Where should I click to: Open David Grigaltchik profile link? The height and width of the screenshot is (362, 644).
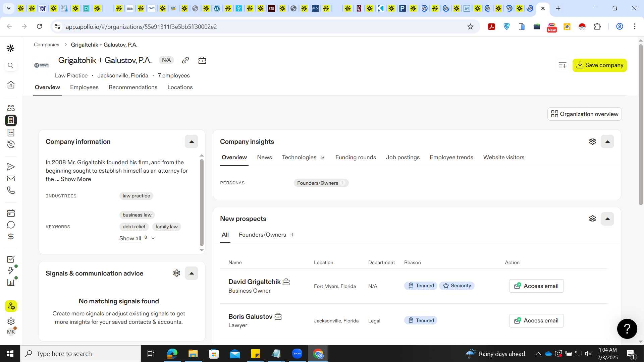254,282
